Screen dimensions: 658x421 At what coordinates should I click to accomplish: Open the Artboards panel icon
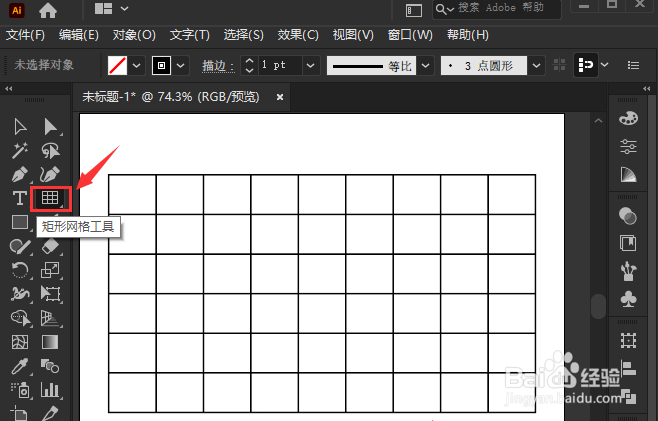(628, 340)
